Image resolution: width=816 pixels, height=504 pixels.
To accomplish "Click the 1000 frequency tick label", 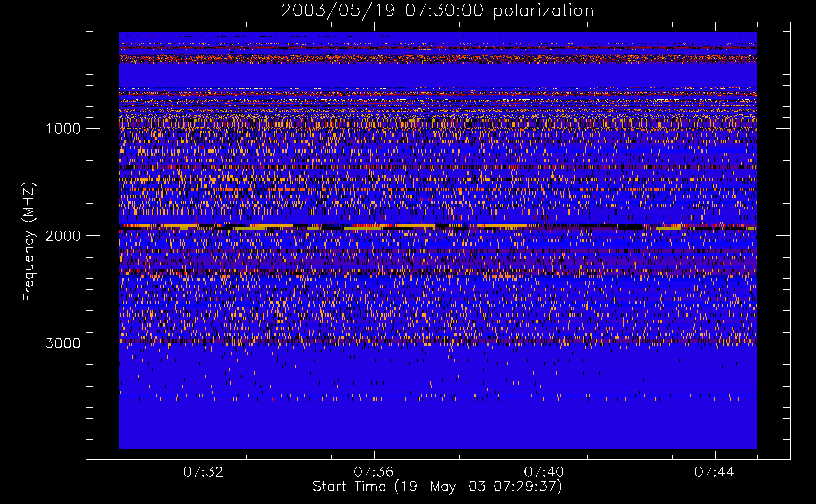I will [64, 128].
